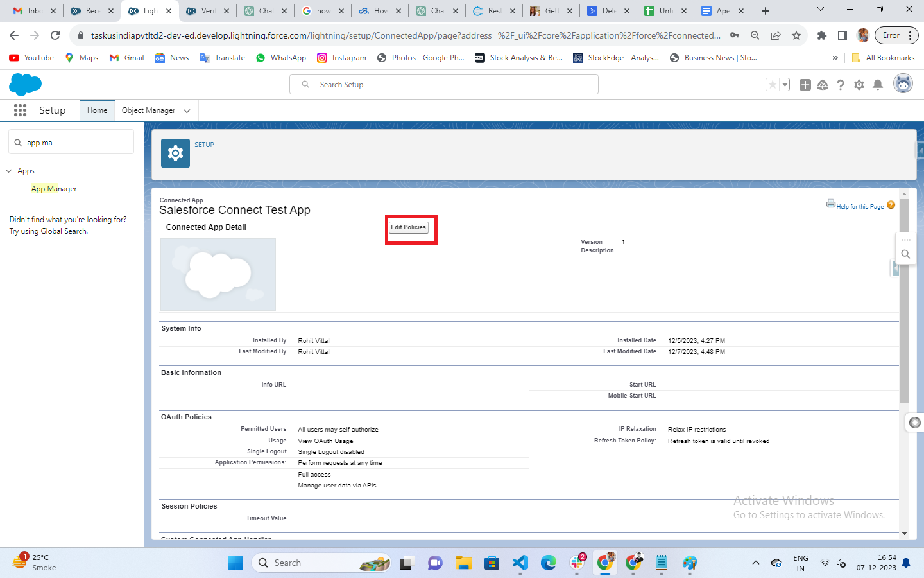The height and width of the screenshot is (578, 924).
Task: Open App Manager in the sidebar
Action: point(54,189)
